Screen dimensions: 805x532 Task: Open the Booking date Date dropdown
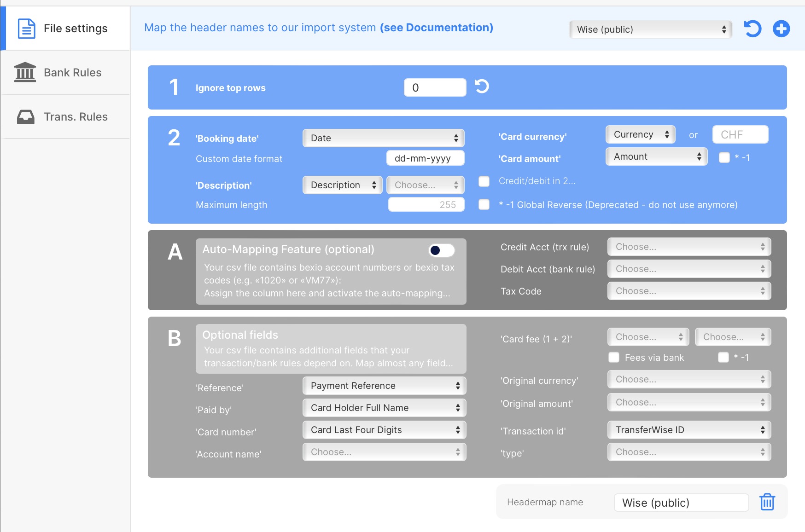point(383,138)
